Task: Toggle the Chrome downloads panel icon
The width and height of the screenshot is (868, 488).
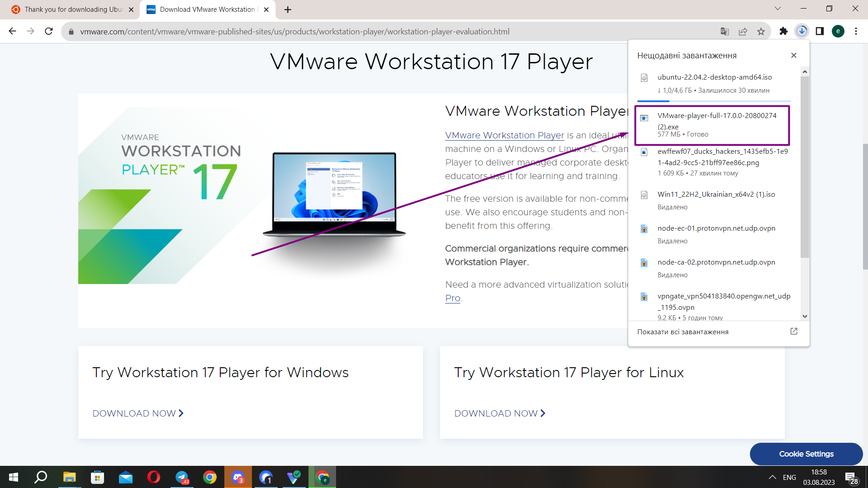Action: 802,31
